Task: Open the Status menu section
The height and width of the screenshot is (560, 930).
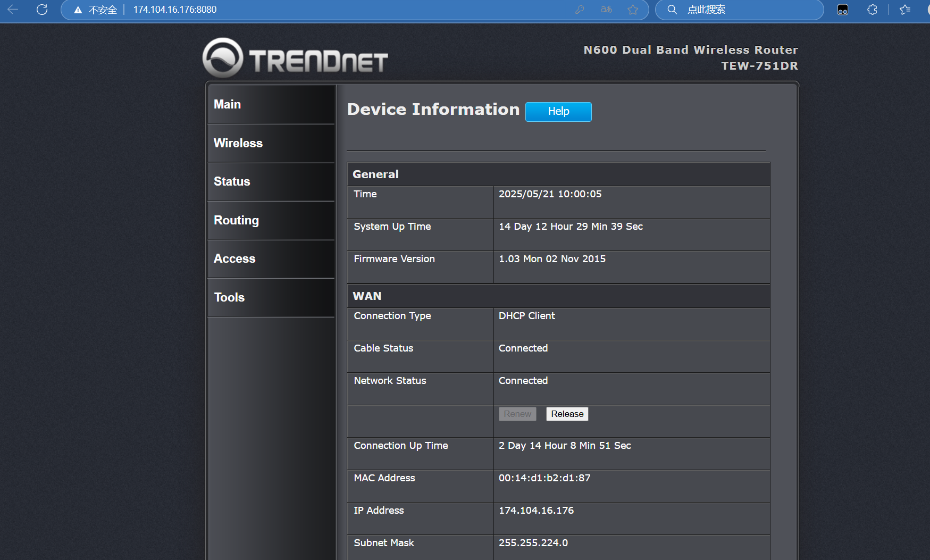Action: coord(271,182)
